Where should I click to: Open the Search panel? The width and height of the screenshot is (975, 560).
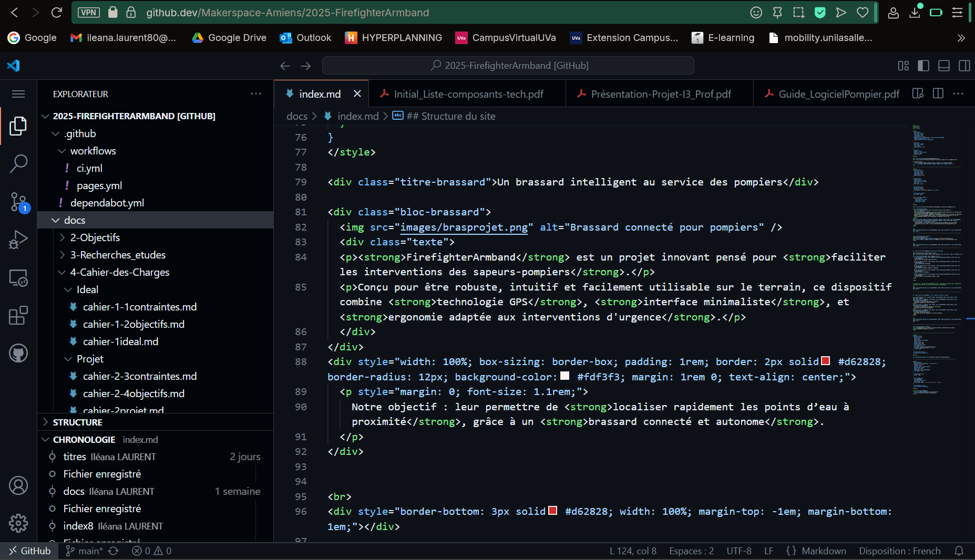point(19,163)
